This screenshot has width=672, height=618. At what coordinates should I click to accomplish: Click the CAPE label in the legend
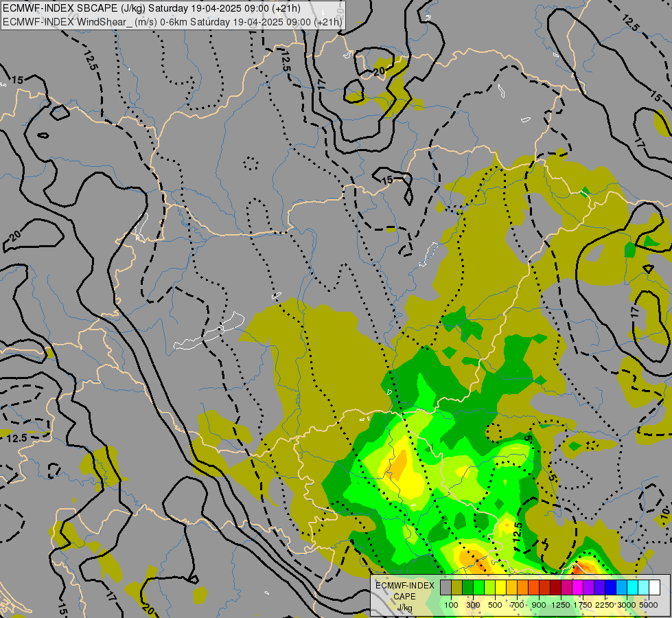(x=404, y=597)
